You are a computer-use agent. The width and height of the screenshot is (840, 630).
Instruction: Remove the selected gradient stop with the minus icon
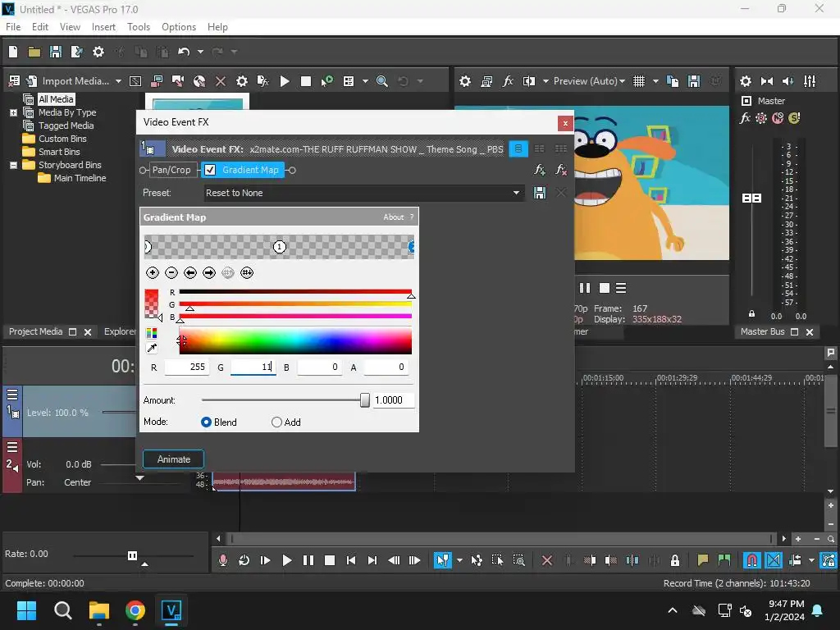coord(171,272)
